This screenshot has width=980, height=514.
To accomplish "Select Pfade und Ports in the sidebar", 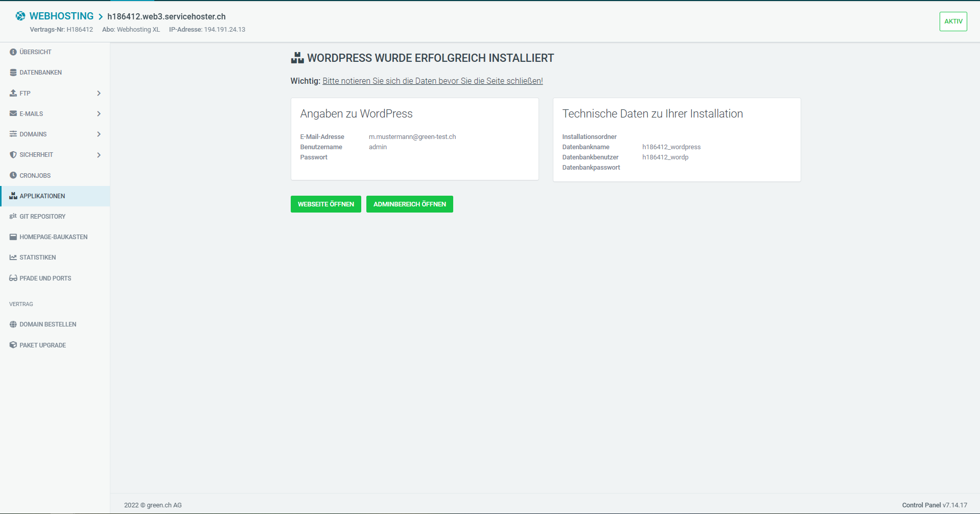I will 45,278.
